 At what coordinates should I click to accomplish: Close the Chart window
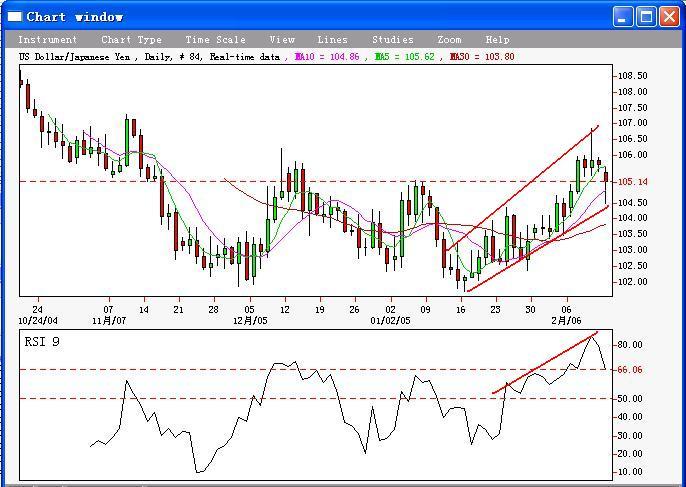[668, 16]
